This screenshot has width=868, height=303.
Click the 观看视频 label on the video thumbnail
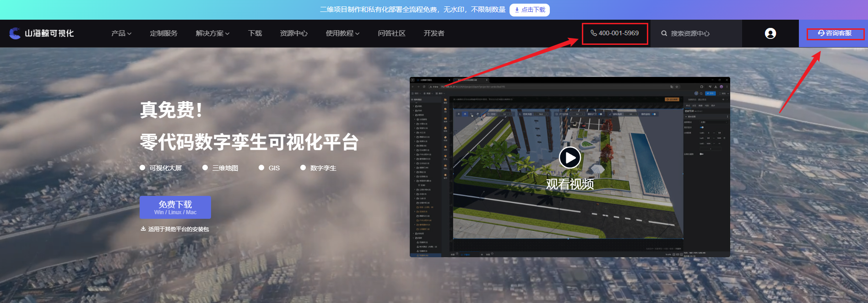coord(570,184)
